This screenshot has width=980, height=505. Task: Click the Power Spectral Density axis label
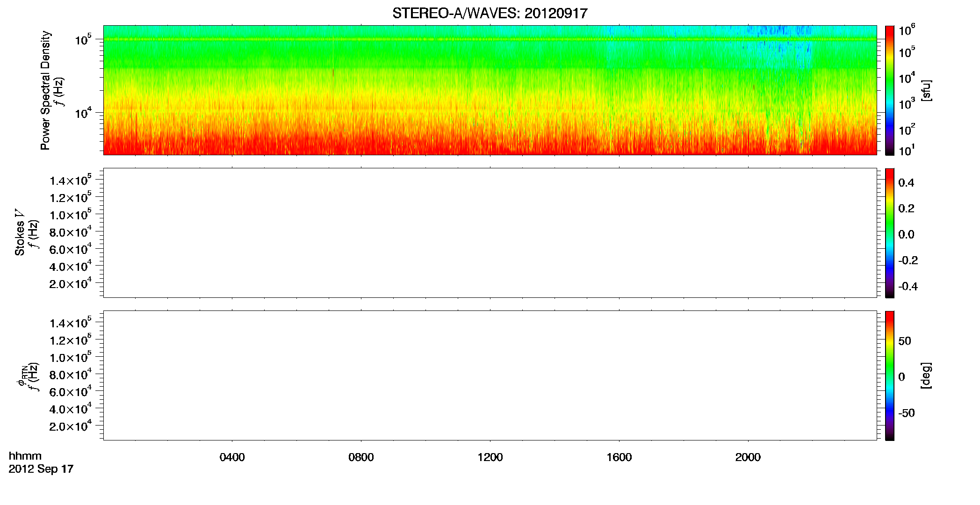pyautogui.click(x=45, y=90)
